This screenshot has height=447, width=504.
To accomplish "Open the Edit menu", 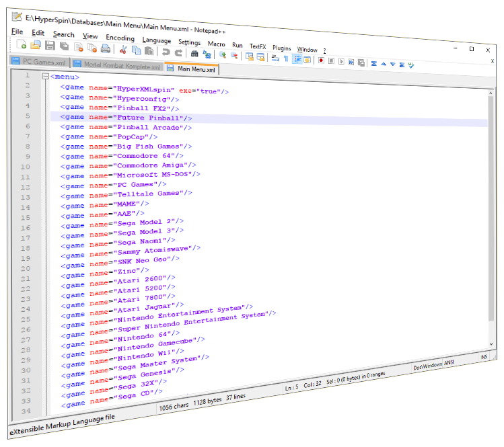I will pos(38,33).
